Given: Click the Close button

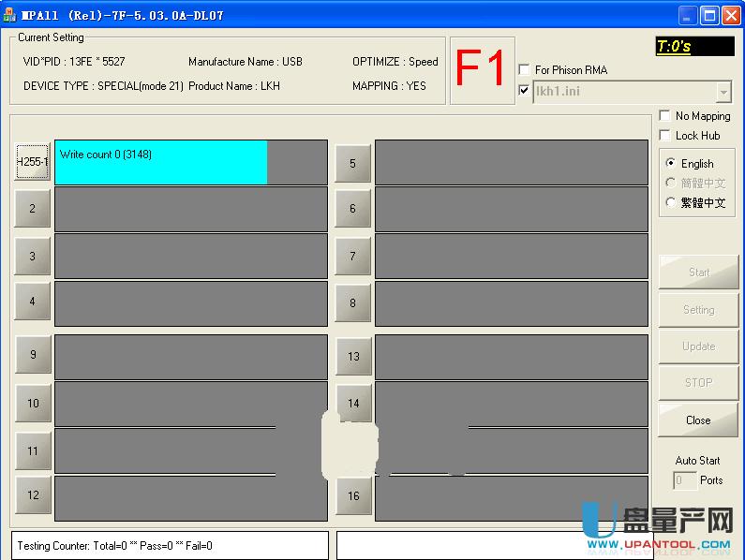Looking at the screenshot, I should tap(698, 420).
